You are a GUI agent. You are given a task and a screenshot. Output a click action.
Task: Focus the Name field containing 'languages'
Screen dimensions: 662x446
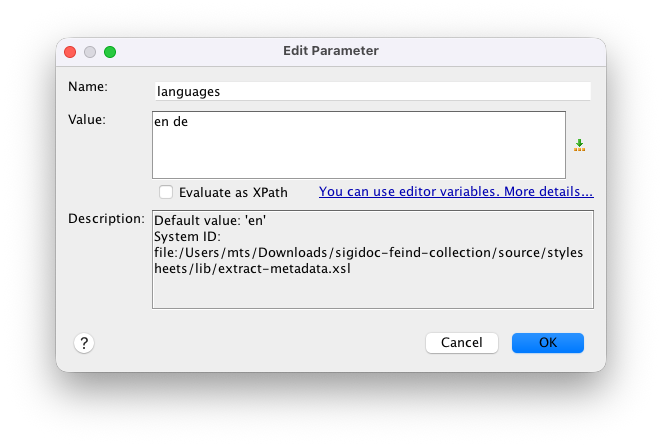pos(372,91)
